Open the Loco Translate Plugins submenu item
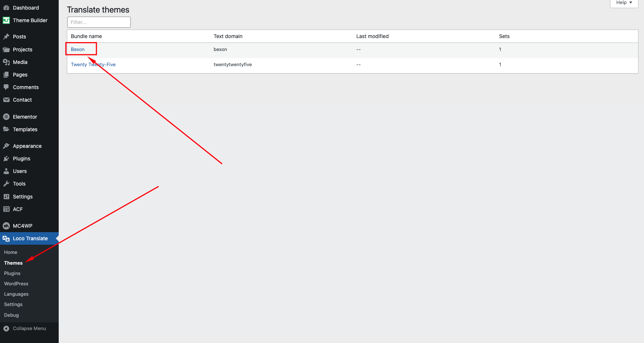Viewport: 644px width, 343px height. coord(12,273)
